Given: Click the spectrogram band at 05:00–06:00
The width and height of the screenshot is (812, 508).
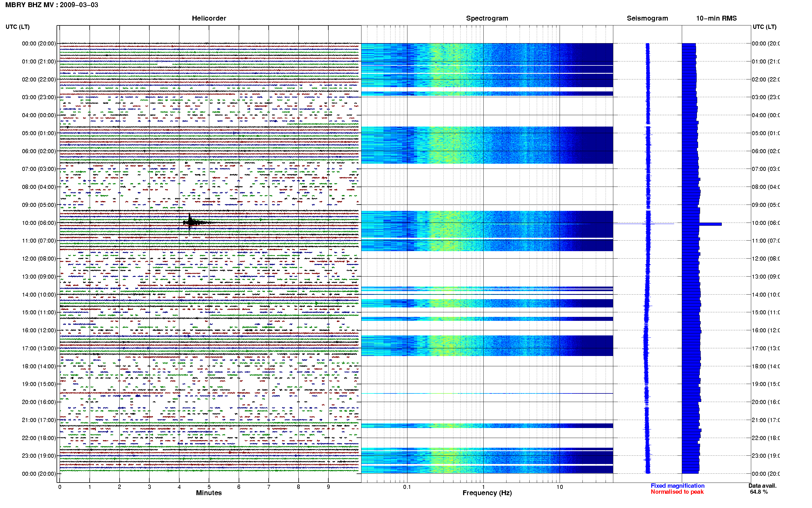Looking at the screenshot, I should [x=487, y=145].
